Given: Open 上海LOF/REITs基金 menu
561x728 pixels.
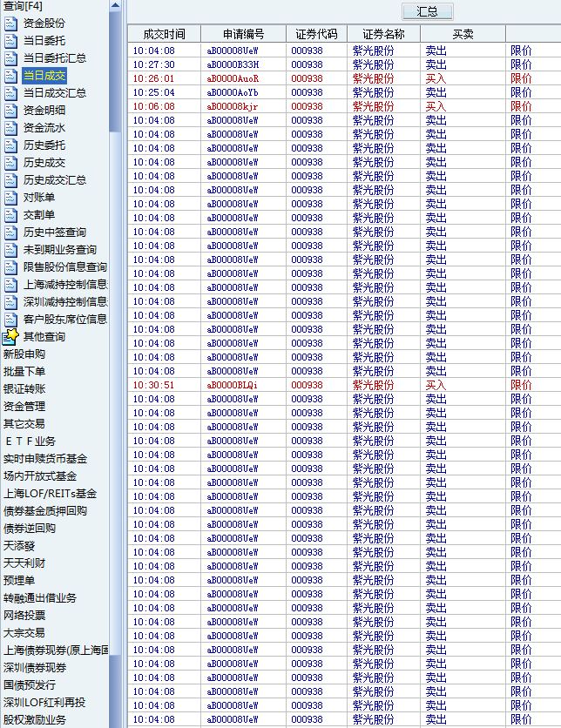Looking at the screenshot, I should coord(50,494).
